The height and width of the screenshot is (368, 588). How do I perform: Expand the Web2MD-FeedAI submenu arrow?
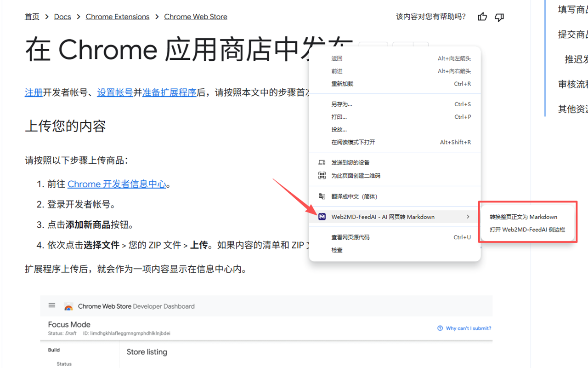pos(468,217)
